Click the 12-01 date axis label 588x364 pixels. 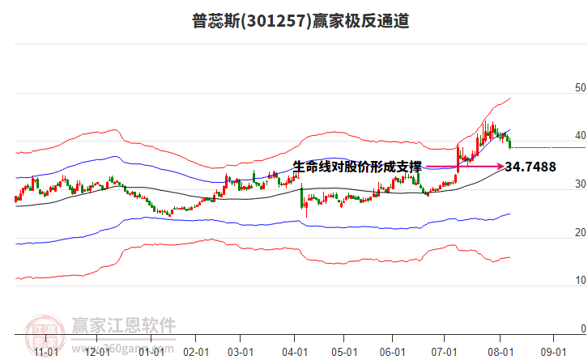click(97, 352)
